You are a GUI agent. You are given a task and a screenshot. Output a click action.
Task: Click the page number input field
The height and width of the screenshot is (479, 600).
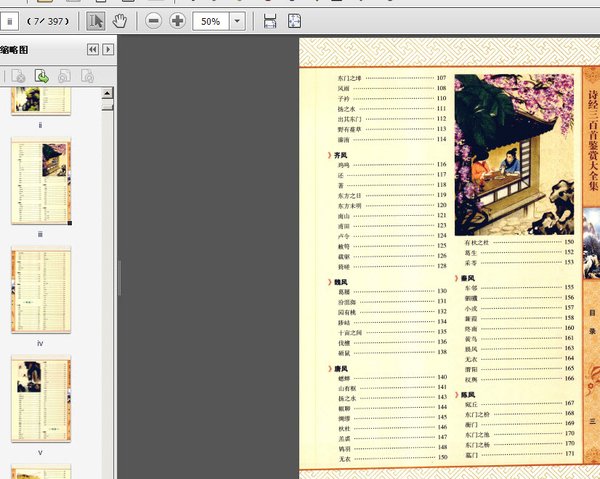tap(9, 21)
